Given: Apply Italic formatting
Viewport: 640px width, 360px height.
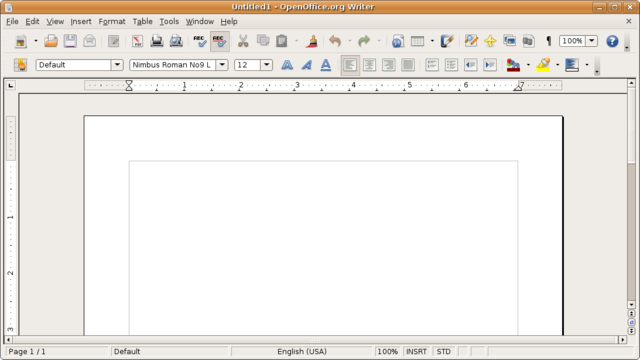Looking at the screenshot, I should (307, 65).
